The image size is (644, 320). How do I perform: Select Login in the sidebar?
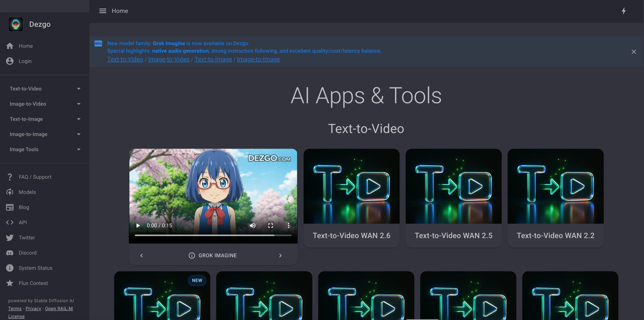pos(45,61)
